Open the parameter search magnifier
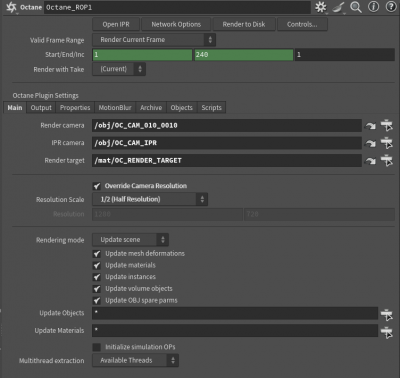This screenshot has width=400, height=378. click(x=356, y=7)
